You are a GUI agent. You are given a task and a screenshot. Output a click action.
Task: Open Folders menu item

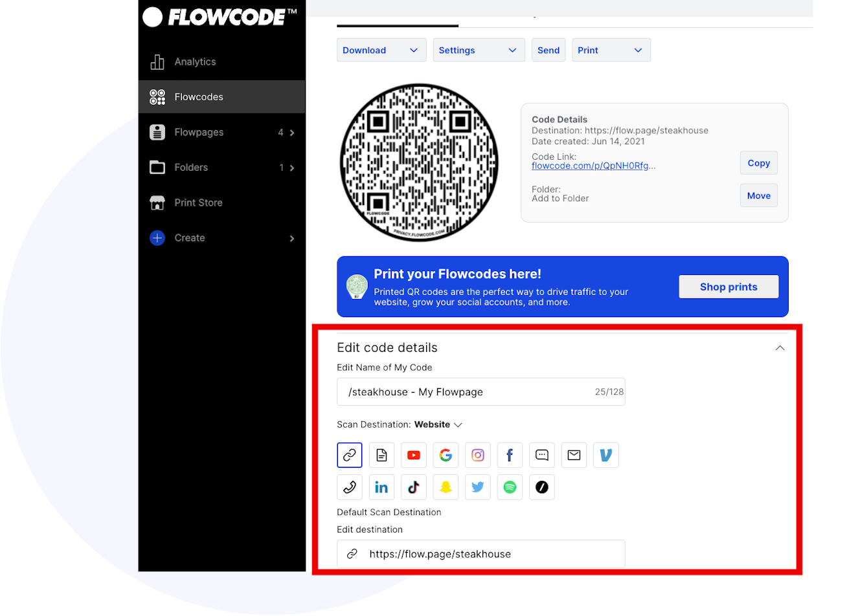coord(221,168)
